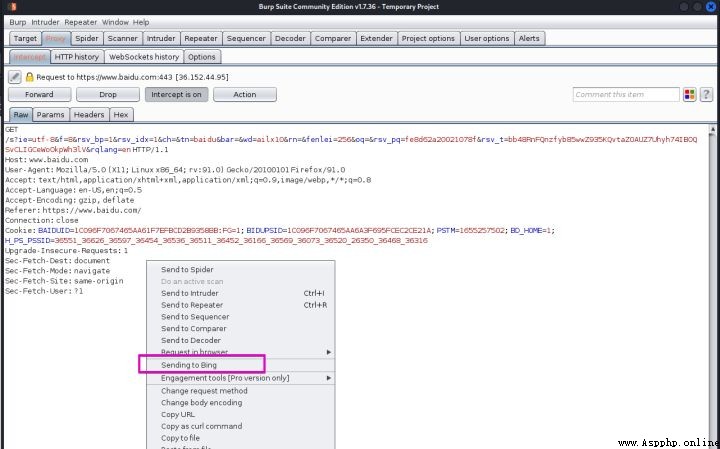Choose Send to Spider in context menu
720x449 pixels.
[241, 269]
